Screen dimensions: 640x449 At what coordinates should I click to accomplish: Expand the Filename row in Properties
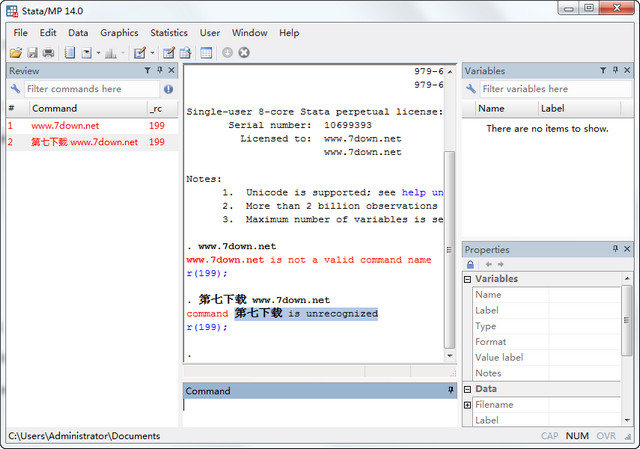468,405
